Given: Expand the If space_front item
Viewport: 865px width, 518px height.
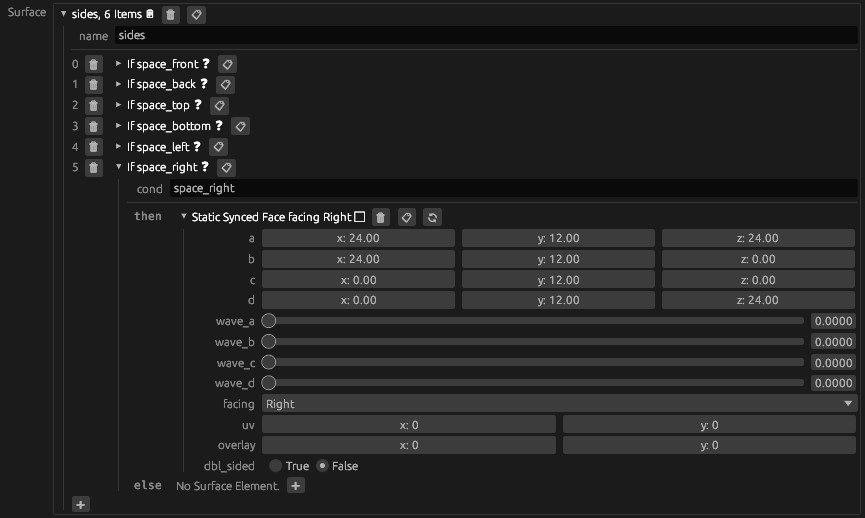Looking at the screenshot, I should point(119,64).
